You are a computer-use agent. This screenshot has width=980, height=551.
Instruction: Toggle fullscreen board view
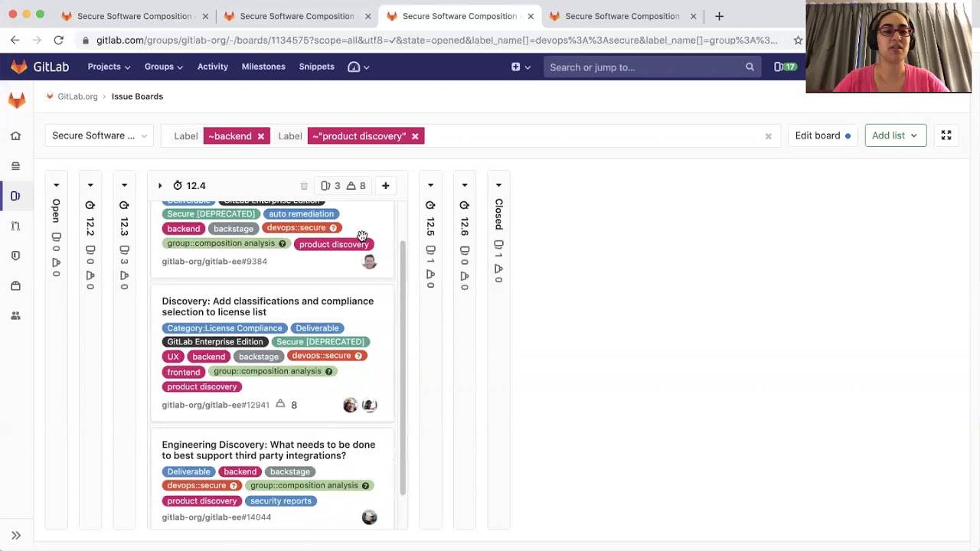click(x=946, y=135)
